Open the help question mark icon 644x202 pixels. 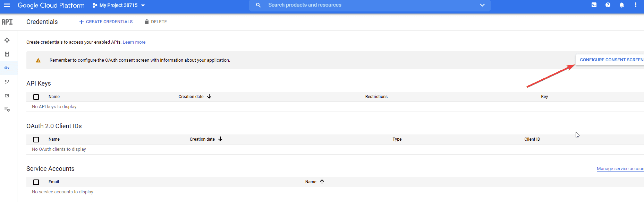[608, 5]
